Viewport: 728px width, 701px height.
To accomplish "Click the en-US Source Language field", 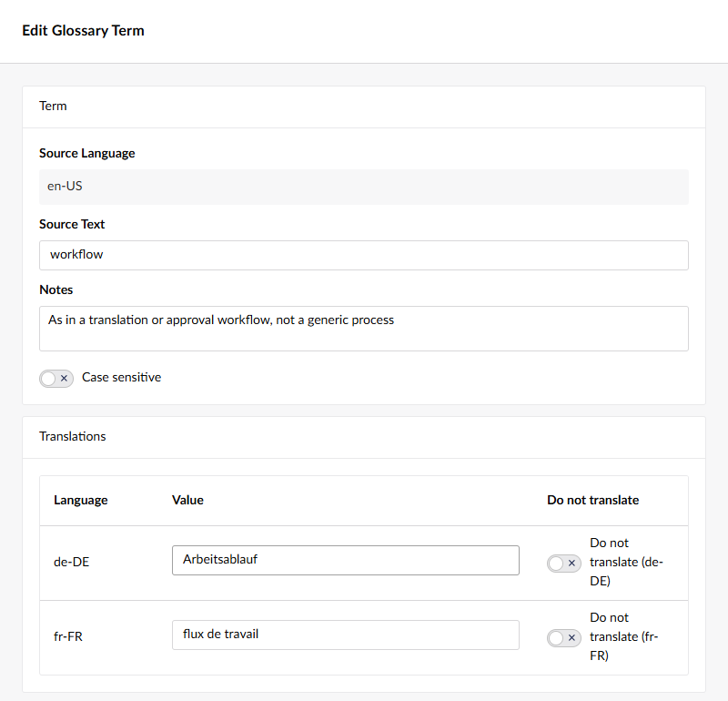I will [363, 187].
